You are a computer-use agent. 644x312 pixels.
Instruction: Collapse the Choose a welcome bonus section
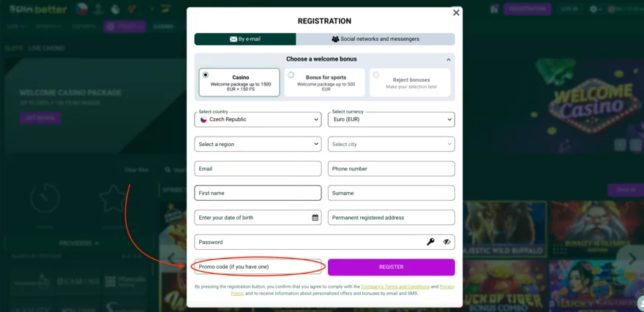tap(448, 60)
